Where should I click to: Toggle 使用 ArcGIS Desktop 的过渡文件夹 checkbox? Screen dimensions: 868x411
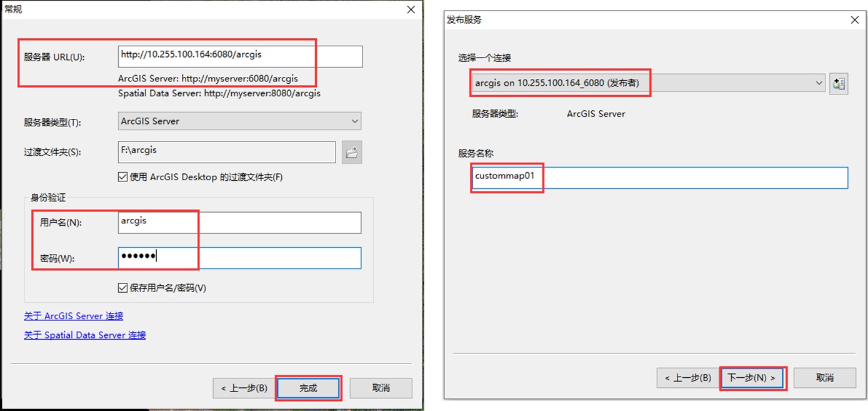pyautogui.click(x=123, y=177)
